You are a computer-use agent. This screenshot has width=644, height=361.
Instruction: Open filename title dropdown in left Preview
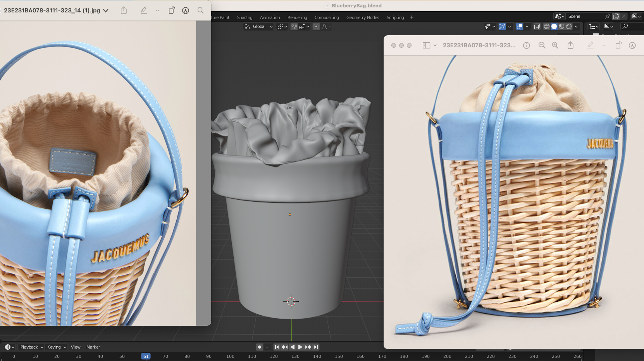[x=105, y=10]
